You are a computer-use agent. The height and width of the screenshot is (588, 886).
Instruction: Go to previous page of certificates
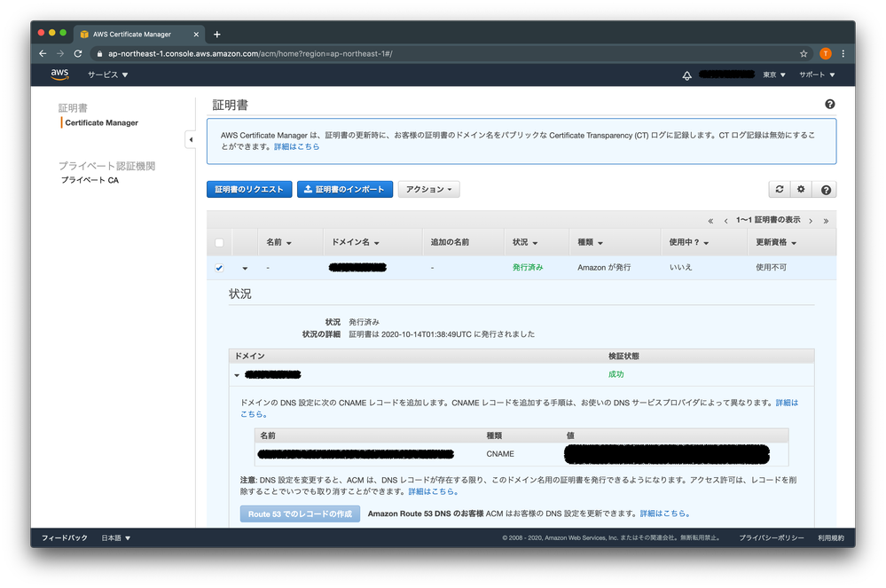[725, 221]
